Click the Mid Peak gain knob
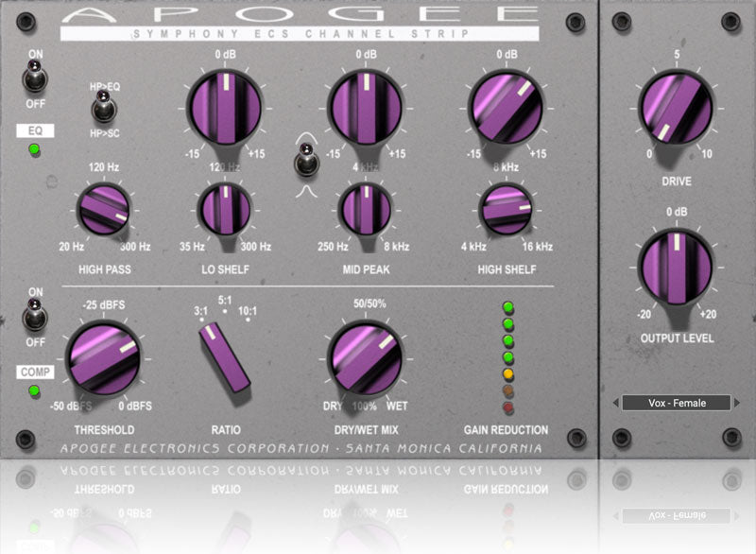This screenshot has height=554, width=756. 366,107
